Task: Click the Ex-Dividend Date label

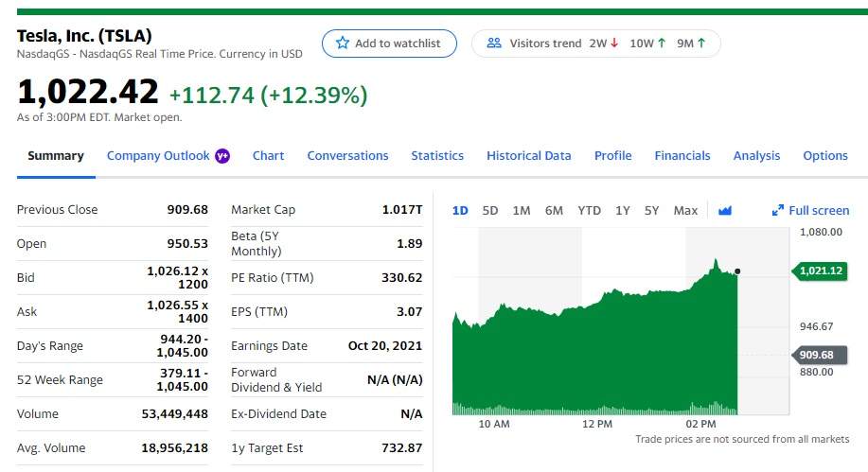Action: coord(278,414)
